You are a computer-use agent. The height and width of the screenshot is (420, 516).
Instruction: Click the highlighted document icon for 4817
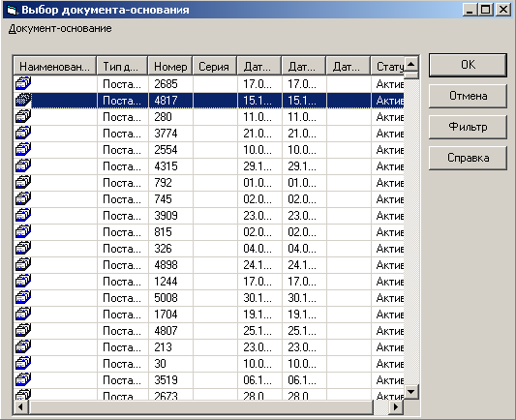23,100
